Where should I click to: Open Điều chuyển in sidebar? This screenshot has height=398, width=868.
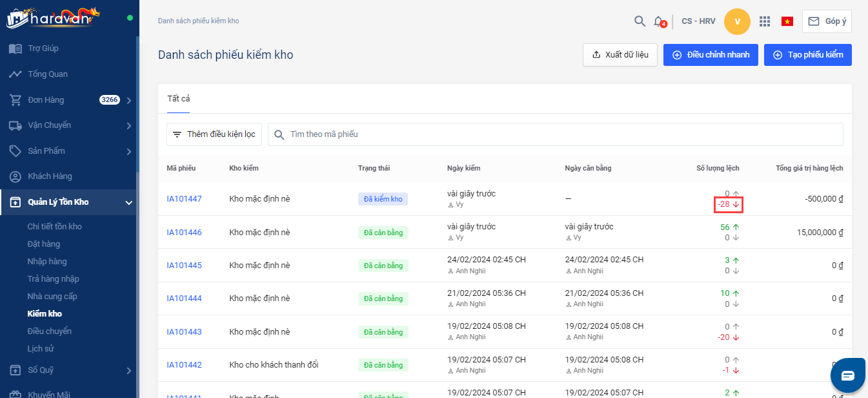click(x=49, y=331)
